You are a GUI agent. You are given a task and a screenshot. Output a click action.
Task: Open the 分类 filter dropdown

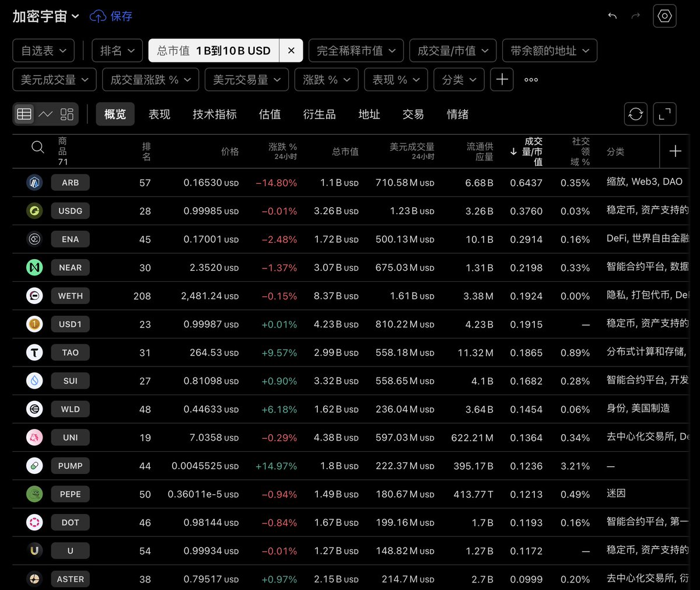tap(459, 79)
